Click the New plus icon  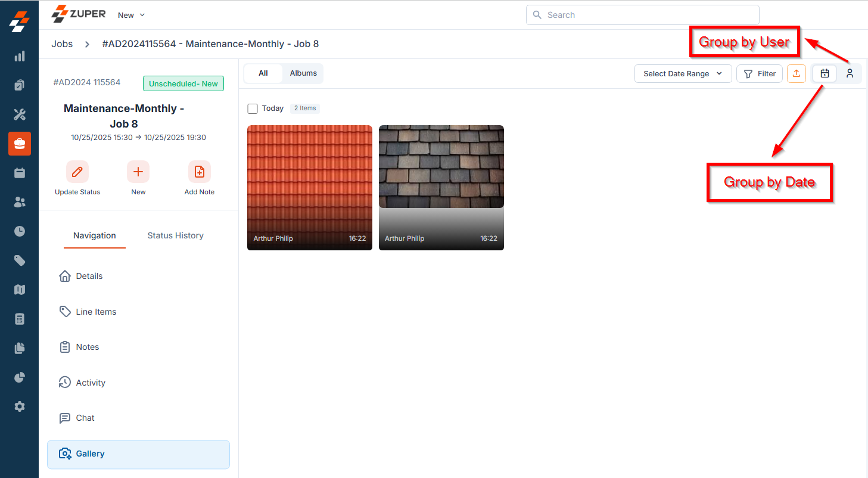[138, 172]
